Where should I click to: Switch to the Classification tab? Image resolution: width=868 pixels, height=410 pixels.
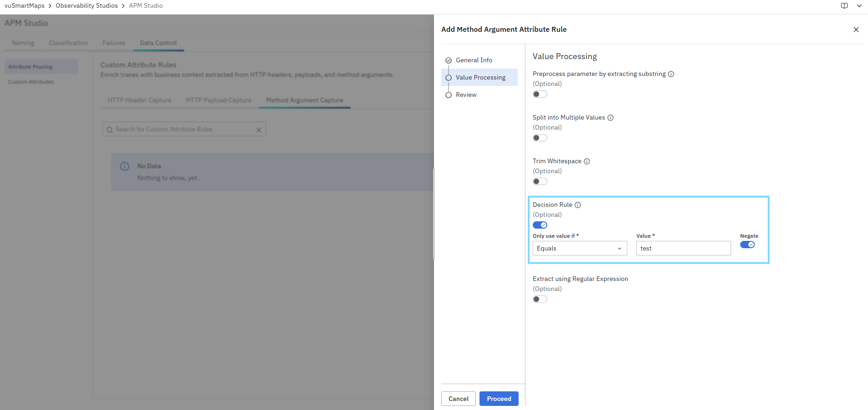[x=68, y=43]
